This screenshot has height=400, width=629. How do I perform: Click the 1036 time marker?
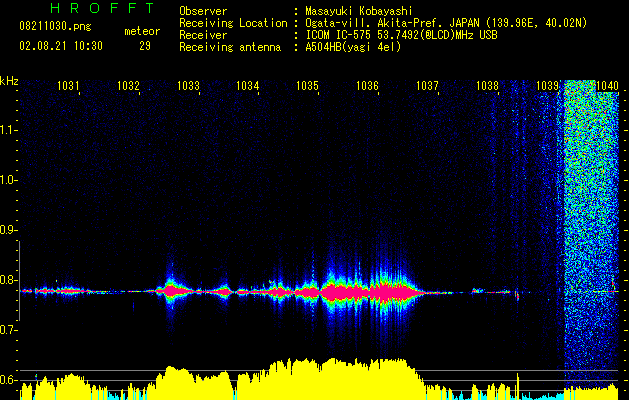click(367, 85)
